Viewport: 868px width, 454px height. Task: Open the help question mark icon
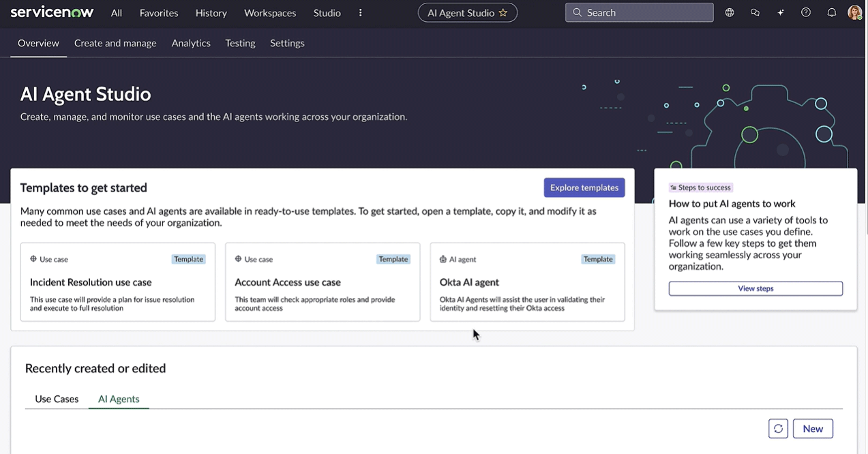tap(806, 12)
